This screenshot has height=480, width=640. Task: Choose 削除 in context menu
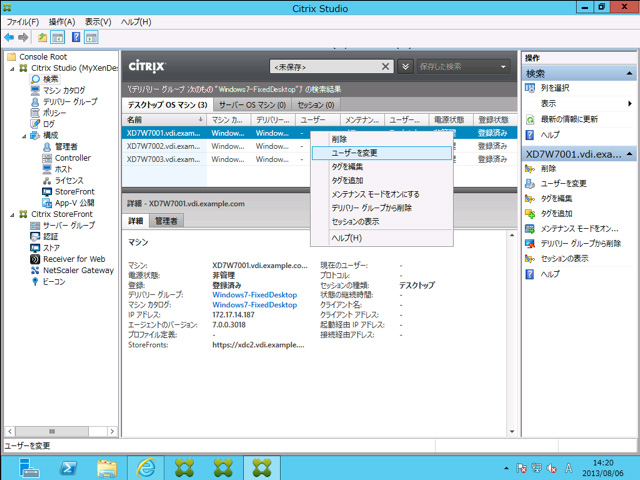pyautogui.click(x=382, y=139)
